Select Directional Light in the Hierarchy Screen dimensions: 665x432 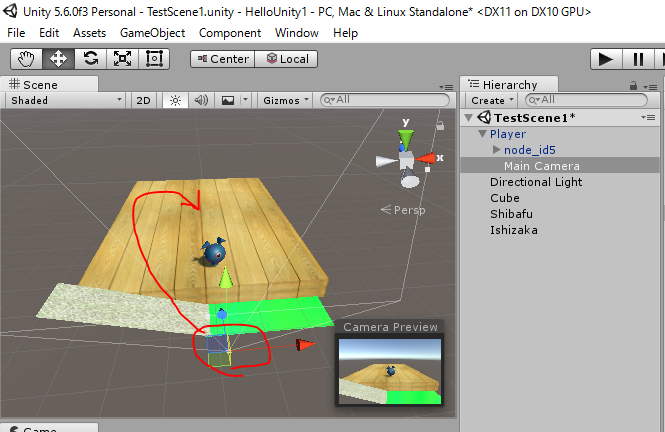(x=536, y=182)
